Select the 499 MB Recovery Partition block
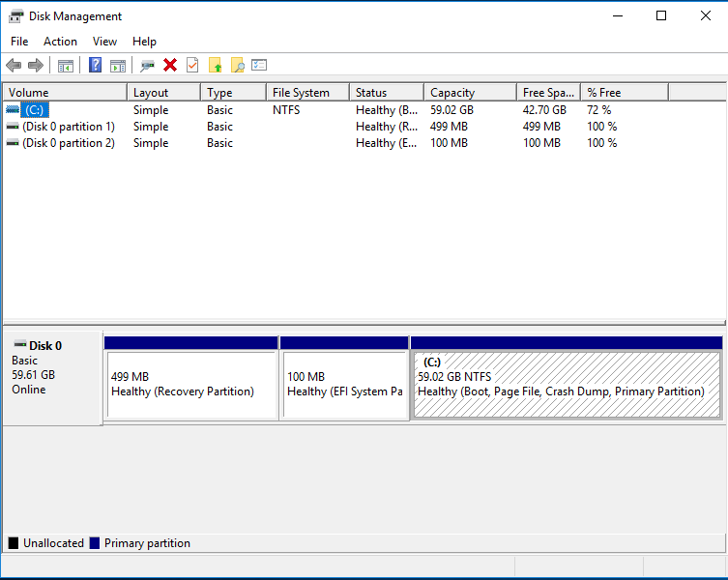The width and height of the screenshot is (728, 580). (191, 385)
